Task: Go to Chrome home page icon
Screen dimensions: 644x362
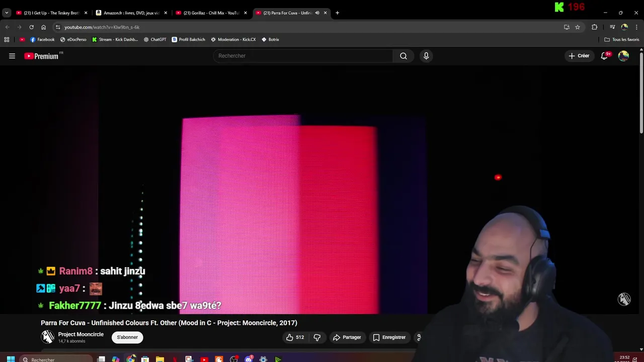Action: pos(43,27)
